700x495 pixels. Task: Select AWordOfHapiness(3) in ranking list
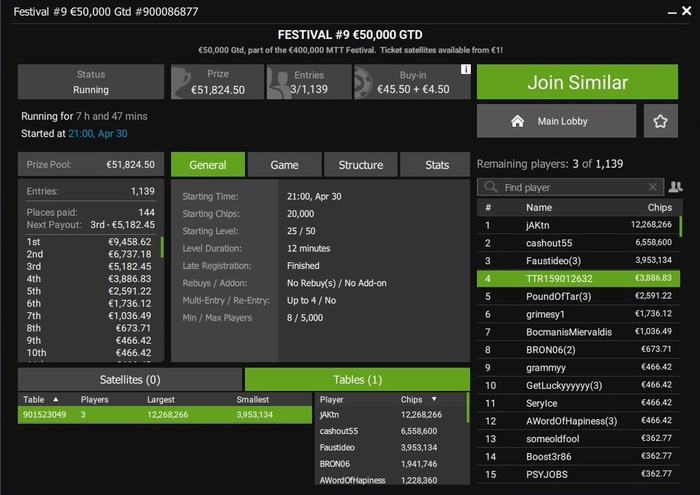coord(578,421)
